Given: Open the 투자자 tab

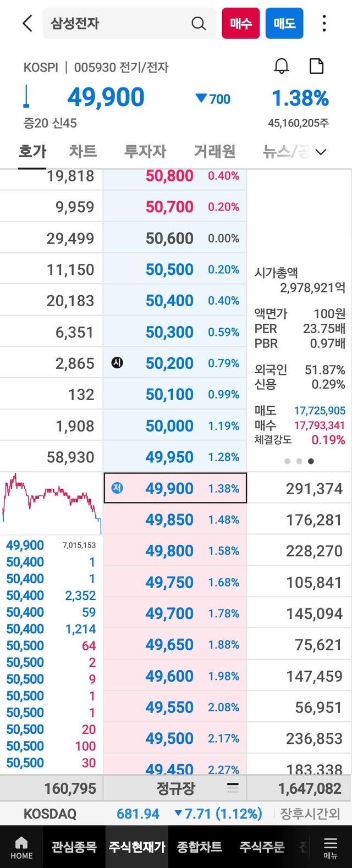Looking at the screenshot, I should pyautogui.click(x=145, y=151).
